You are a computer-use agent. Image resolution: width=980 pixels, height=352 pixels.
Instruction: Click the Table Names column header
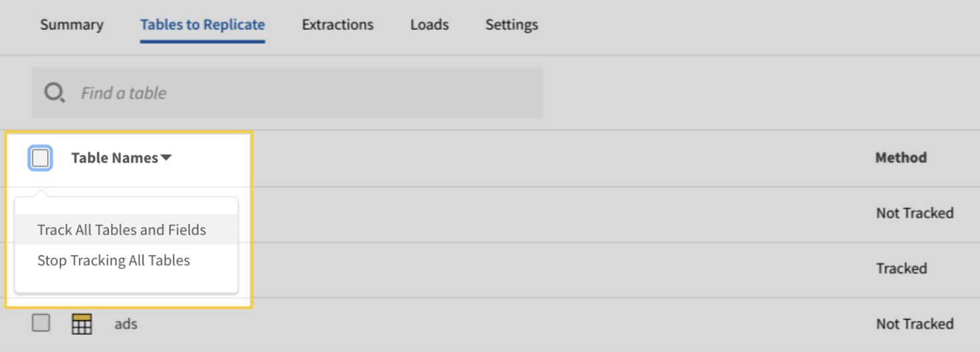pos(115,158)
